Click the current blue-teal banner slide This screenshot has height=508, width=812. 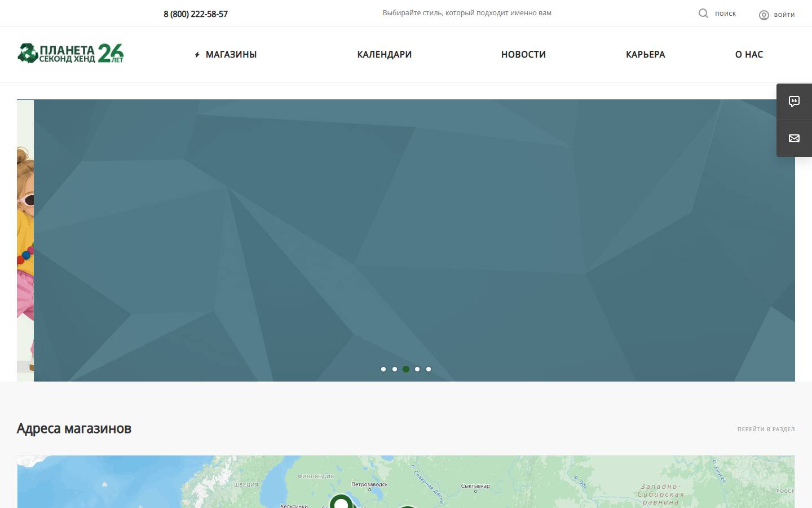coord(414,240)
